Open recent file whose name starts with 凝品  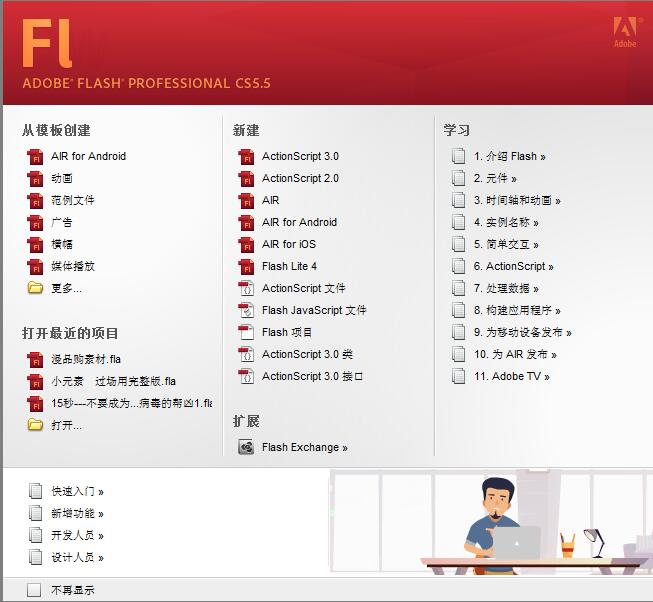tap(86, 359)
